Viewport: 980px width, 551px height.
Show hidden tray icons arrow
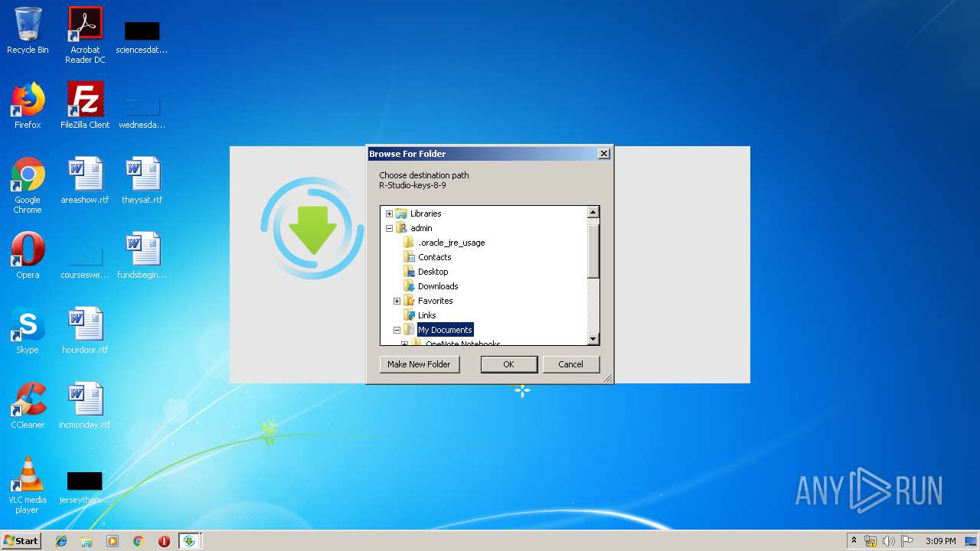854,541
